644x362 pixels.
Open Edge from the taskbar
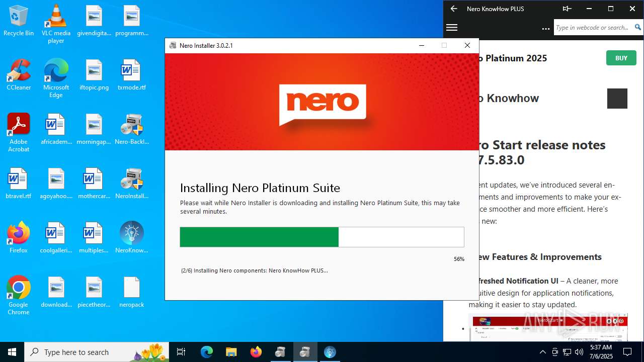click(x=207, y=352)
